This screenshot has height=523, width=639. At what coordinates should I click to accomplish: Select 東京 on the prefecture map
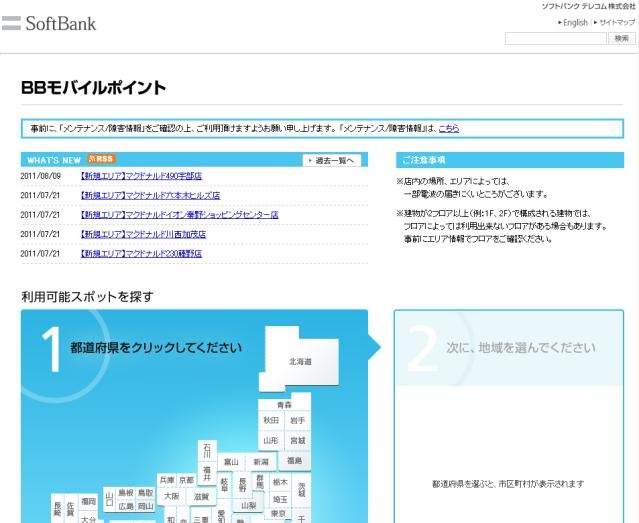(278, 513)
